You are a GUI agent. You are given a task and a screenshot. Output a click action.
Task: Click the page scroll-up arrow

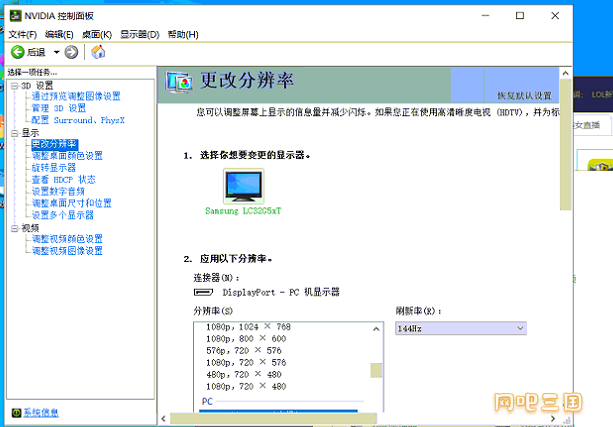[565, 73]
